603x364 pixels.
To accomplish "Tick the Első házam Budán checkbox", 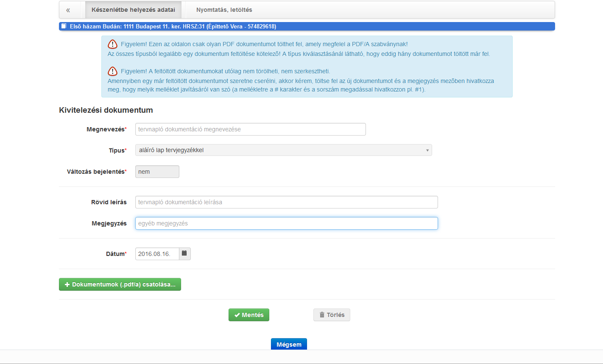I will coord(64,26).
